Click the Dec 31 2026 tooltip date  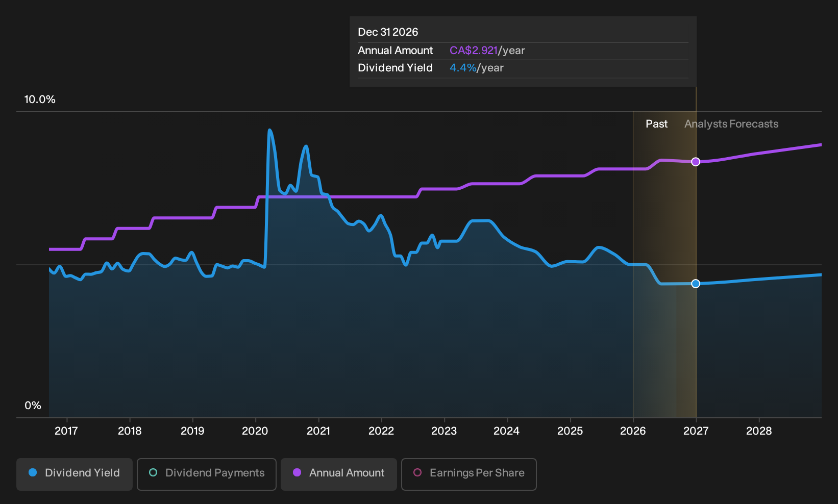[x=388, y=32]
